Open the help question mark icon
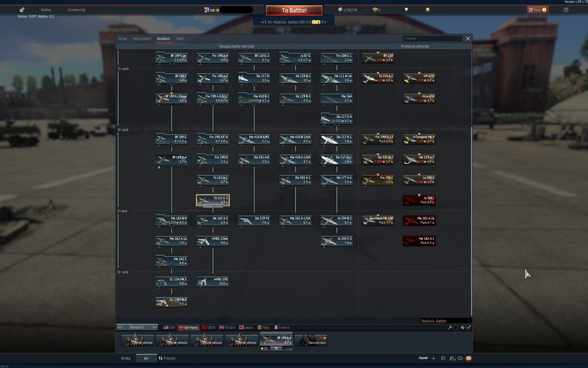 [566, 10]
